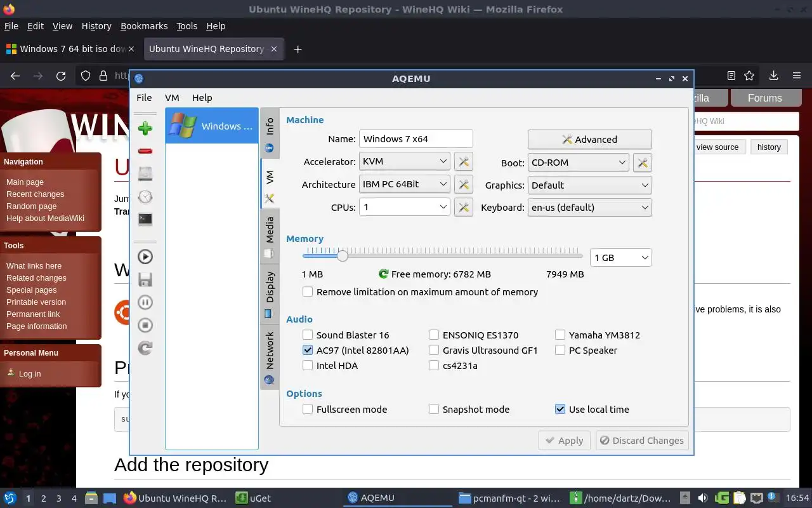The image size is (812, 508).
Task: Click Firefox reload page icon
Action: point(61,76)
